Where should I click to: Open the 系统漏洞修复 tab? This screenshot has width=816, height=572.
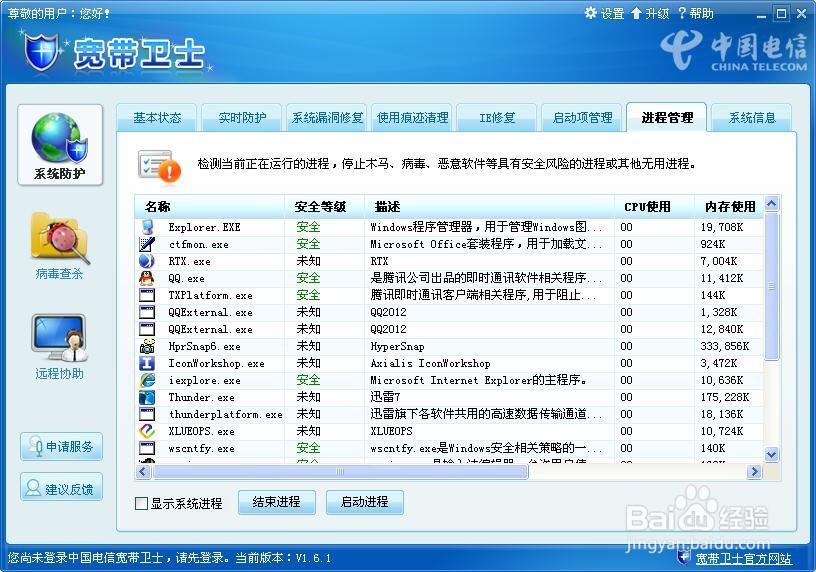pos(327,118)
